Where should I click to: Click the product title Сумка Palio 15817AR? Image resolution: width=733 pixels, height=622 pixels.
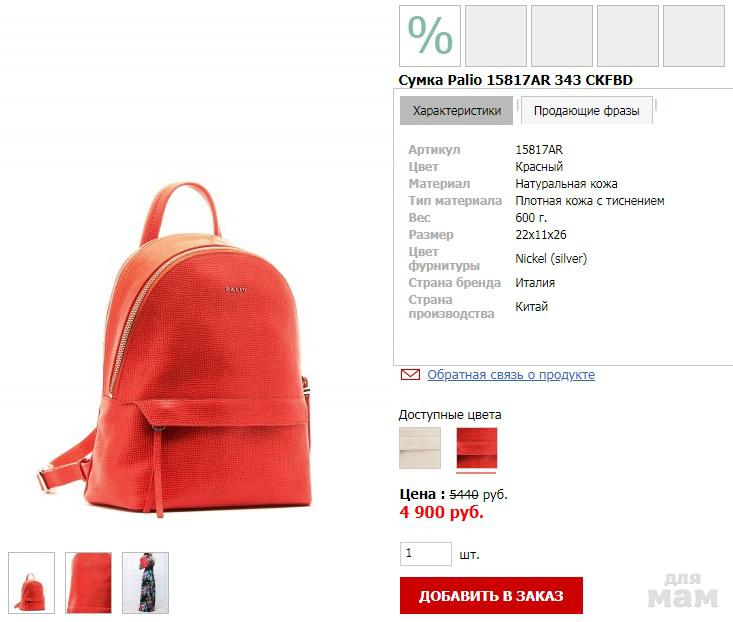pyautogui.click(x=515, y=80)
